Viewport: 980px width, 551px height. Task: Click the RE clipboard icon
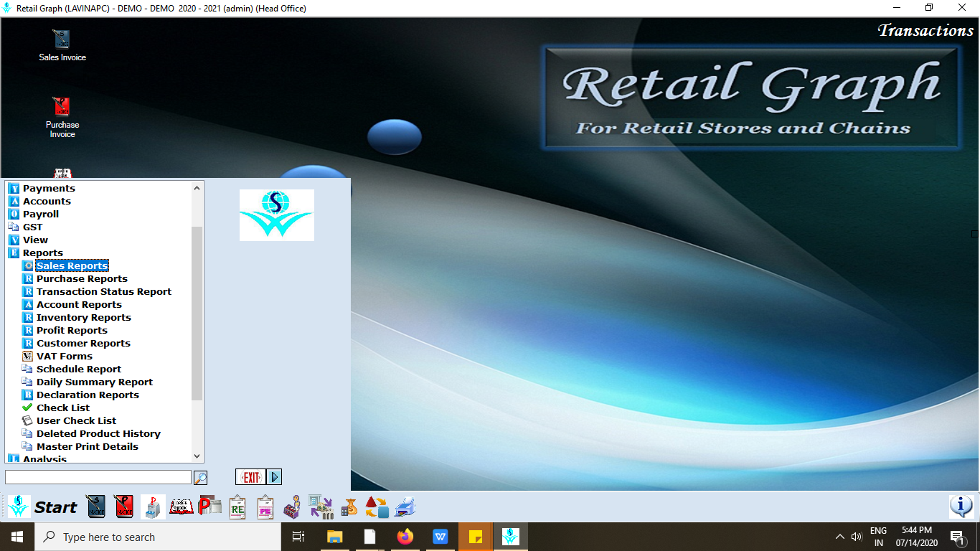click(x=237, y=507)
